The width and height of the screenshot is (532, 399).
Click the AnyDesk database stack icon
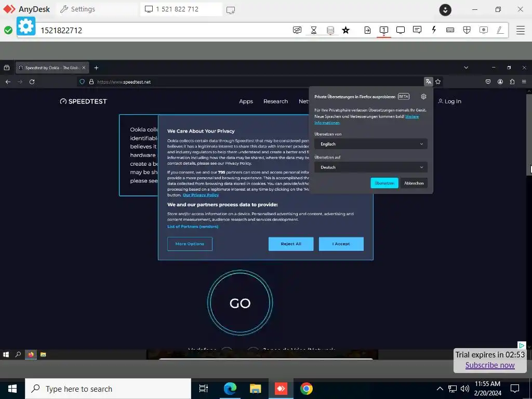pos(330,30)
